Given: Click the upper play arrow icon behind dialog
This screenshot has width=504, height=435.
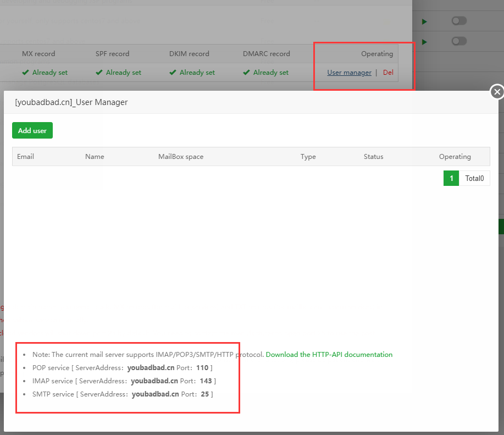Looking at the screenshot, I should (424, 21).
